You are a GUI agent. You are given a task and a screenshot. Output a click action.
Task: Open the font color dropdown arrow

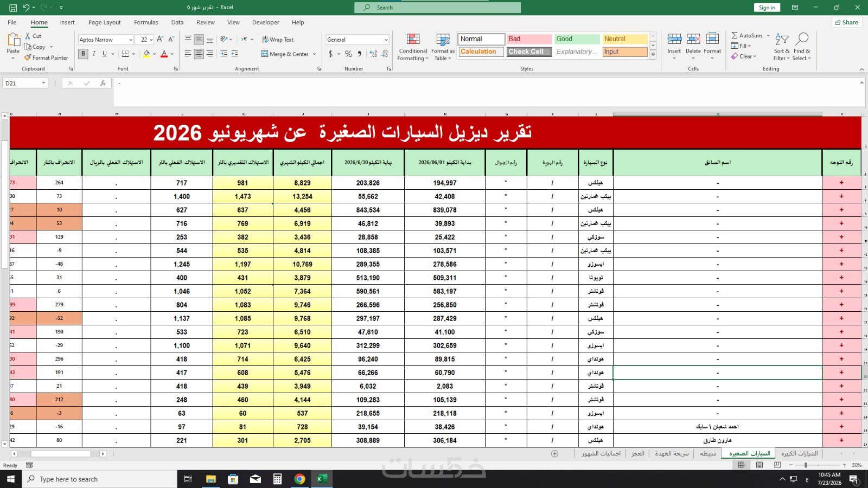[x=172, y=54]
